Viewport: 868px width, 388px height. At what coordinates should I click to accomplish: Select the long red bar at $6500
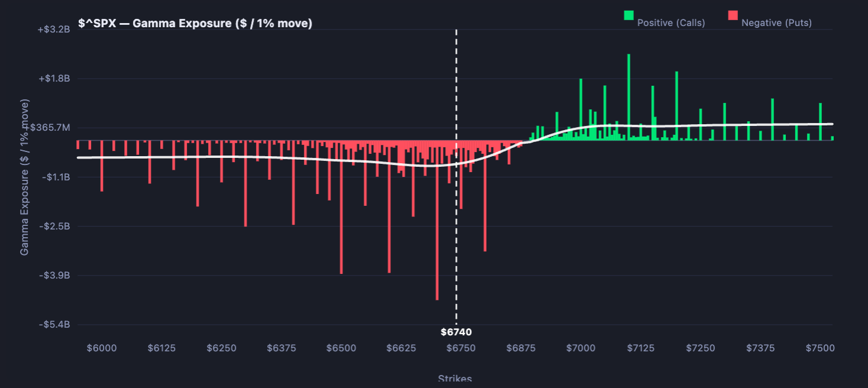(341, 207)
